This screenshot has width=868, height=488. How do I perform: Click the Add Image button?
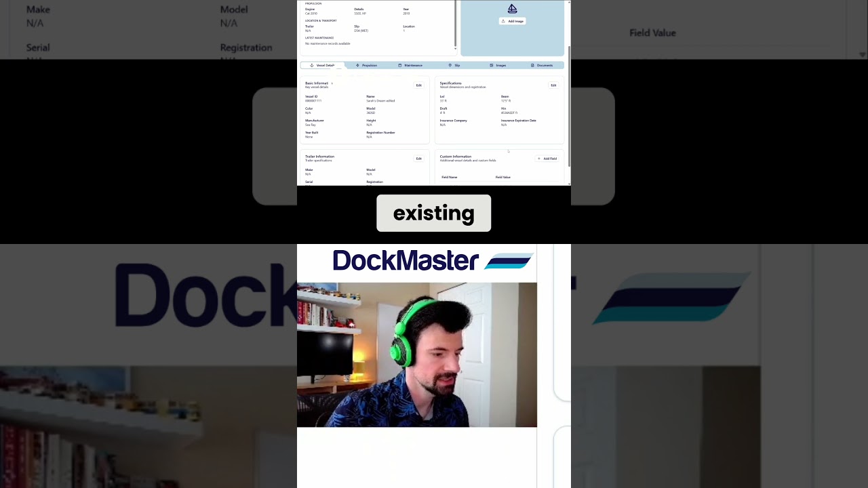[513, 21]
